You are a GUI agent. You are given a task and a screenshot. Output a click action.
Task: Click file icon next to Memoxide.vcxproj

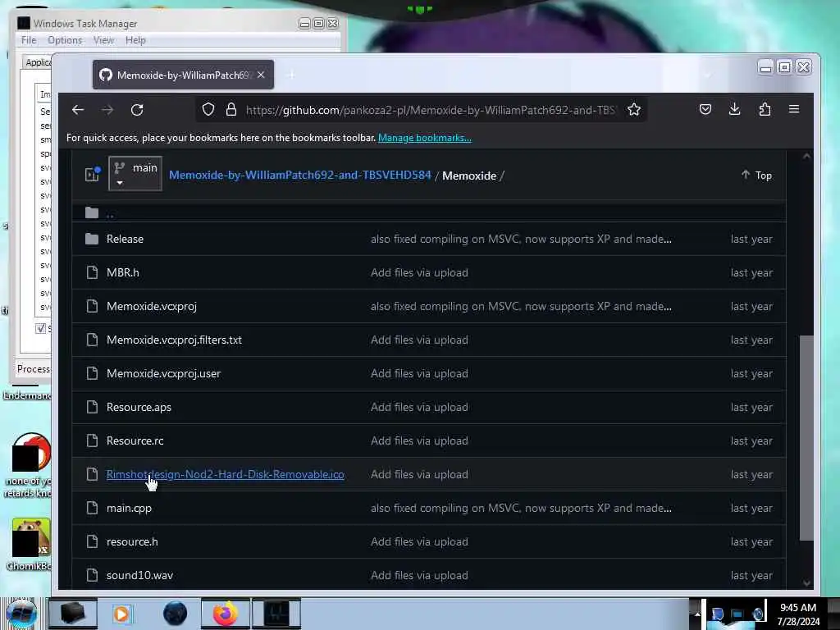92,306
